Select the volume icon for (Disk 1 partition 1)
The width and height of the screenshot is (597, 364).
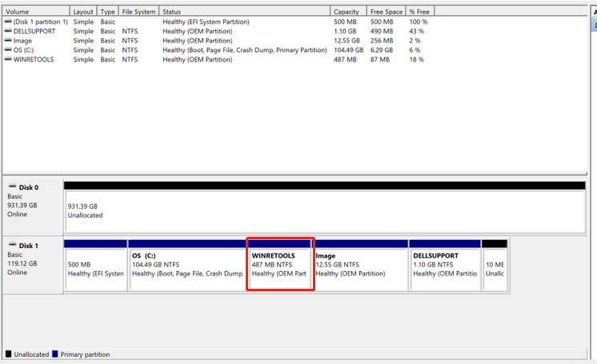(8, 22)
